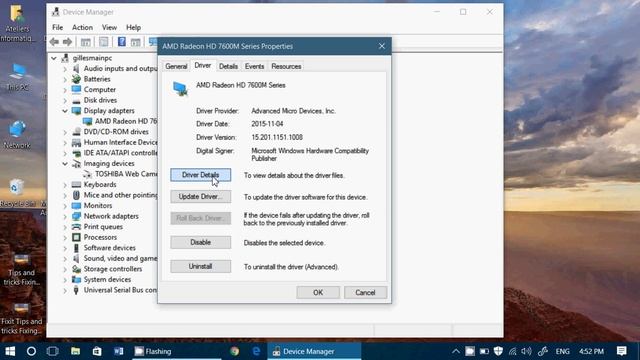640x360 pixels.
Task: Open Task View on taskbar
Action: click(x=53, y=351)
